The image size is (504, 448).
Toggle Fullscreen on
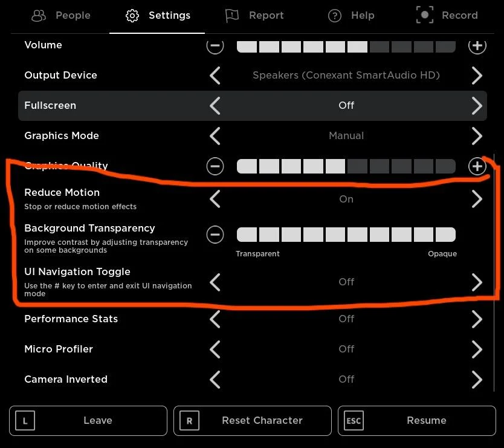477,105
